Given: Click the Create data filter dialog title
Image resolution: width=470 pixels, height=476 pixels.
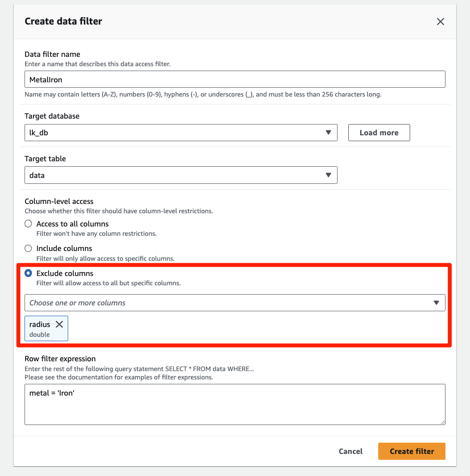Looking at the screenshot, I should point(63,21).
